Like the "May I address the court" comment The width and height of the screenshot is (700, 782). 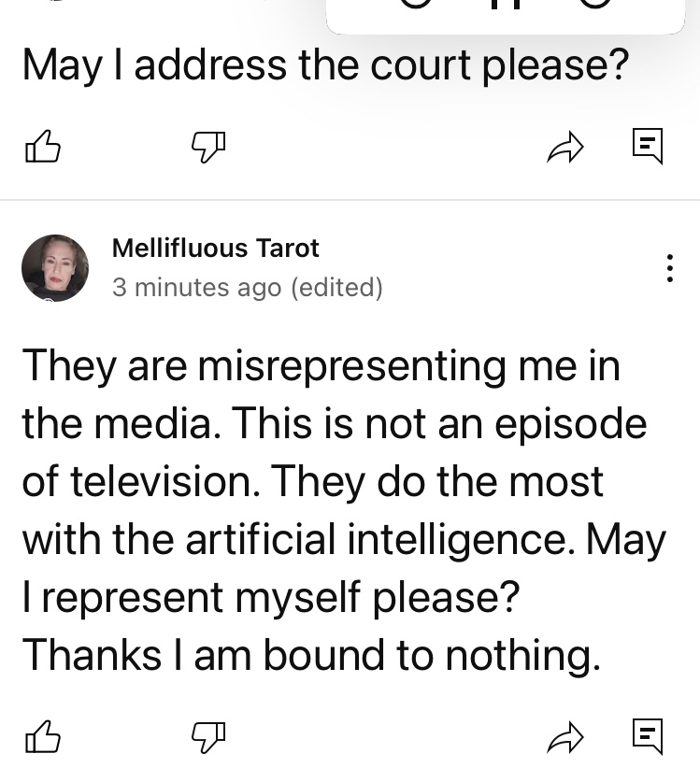[x=41, y=146]
